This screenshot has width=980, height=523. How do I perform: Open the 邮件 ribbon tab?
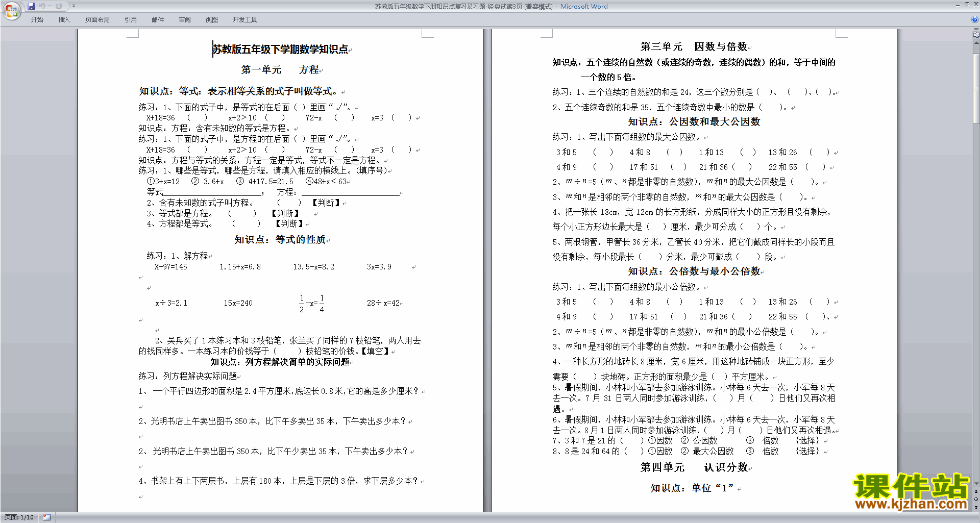pyautogui.click(x=158, y=19)
